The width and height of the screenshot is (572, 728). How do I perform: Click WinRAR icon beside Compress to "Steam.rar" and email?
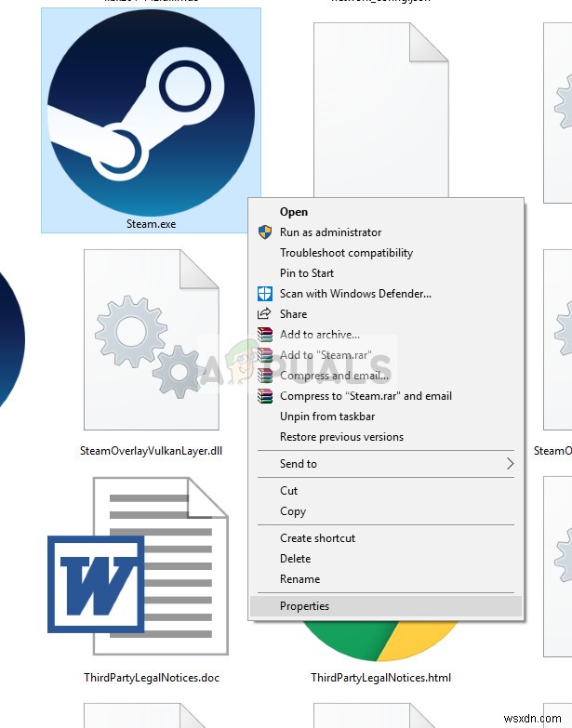265,396
